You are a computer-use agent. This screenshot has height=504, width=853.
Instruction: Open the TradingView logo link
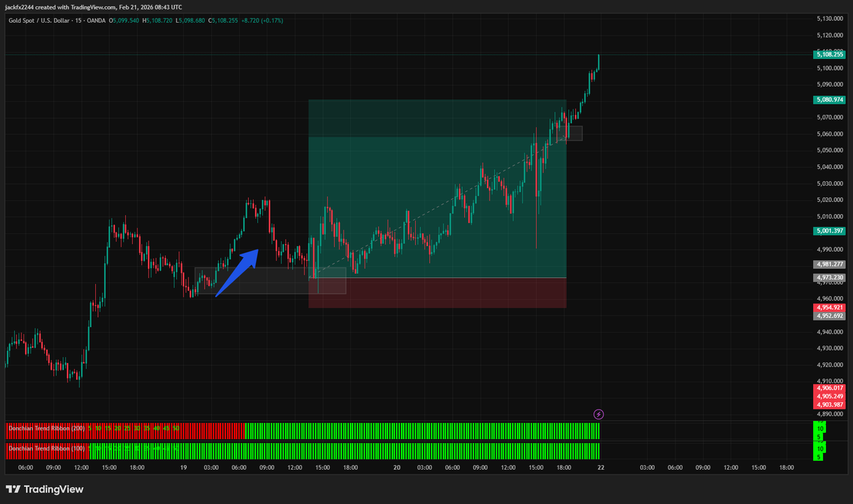(45, 489)
